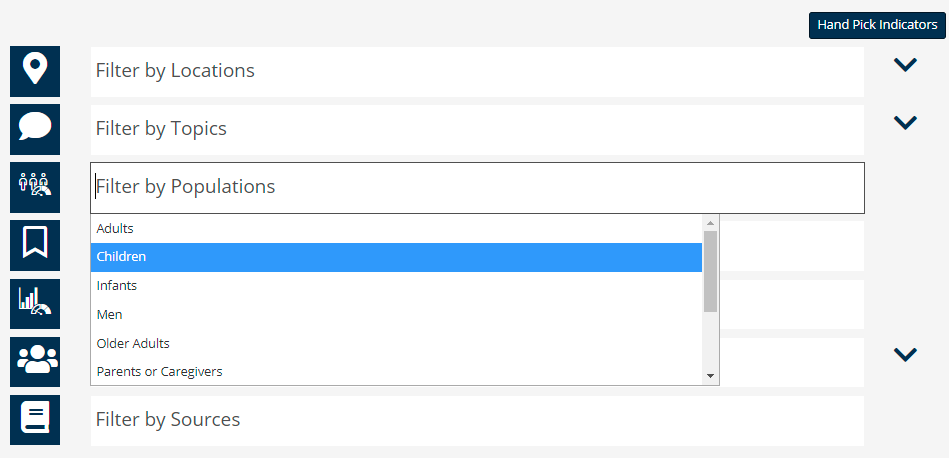
Task: Click into Filter by Sources field
Action: [x=477, y=420]
